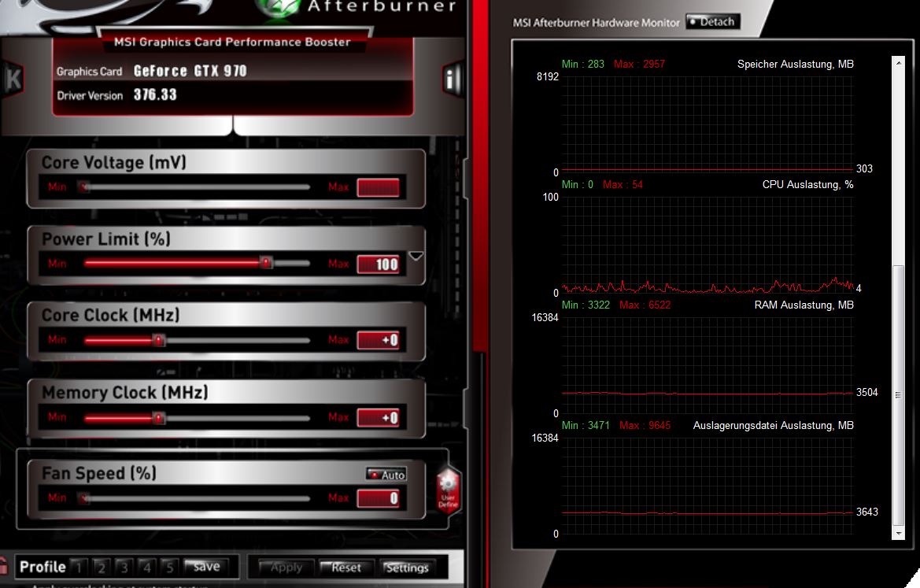Toggle the Fan Speed Auto button
Screen dimensions: 920x588
coord(386,474)
